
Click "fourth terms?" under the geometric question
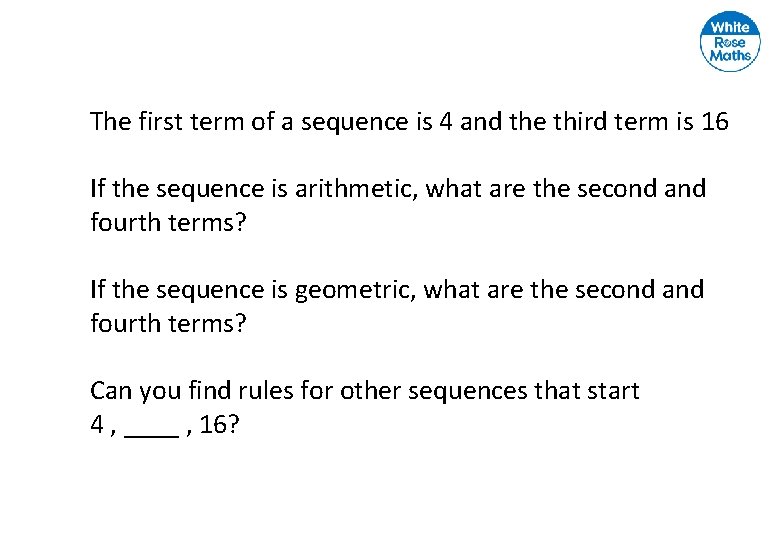point(167,324)
